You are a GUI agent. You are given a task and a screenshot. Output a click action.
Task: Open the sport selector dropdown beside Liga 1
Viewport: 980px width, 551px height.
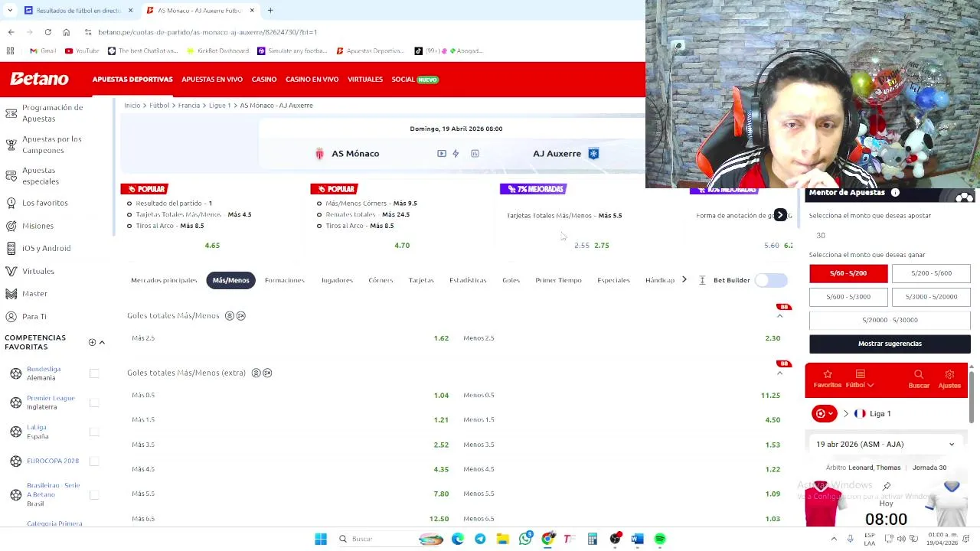point(825,413)
